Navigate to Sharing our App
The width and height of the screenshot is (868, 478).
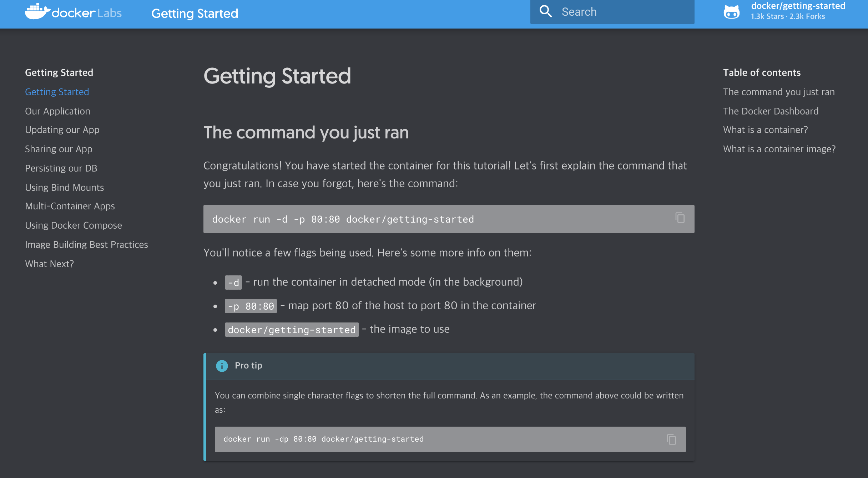[59, 149]
